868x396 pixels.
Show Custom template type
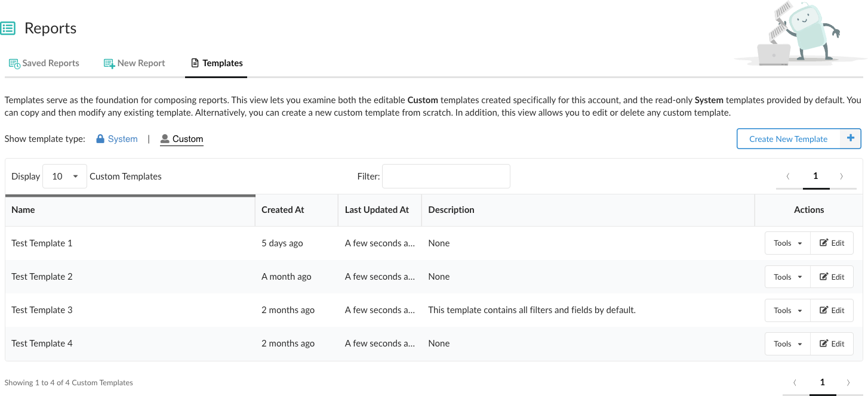[181, 139]
